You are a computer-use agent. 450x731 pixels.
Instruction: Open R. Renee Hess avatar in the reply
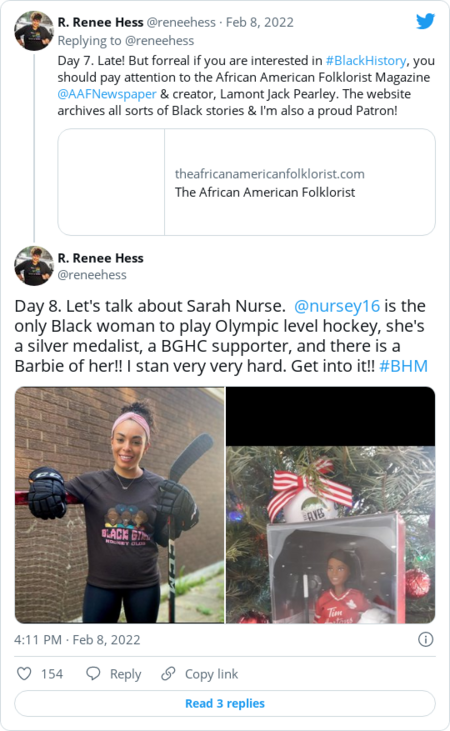[34, 31]
